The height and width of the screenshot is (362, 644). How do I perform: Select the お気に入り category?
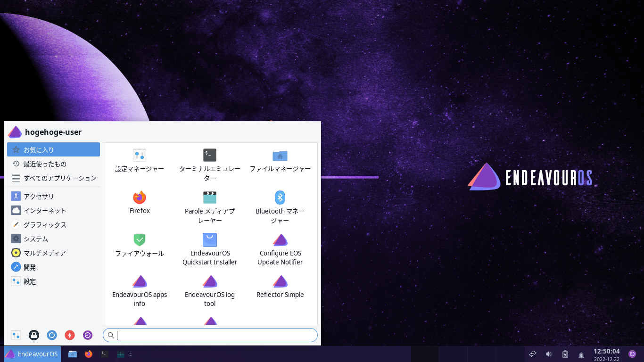click(x=53, y=149)
